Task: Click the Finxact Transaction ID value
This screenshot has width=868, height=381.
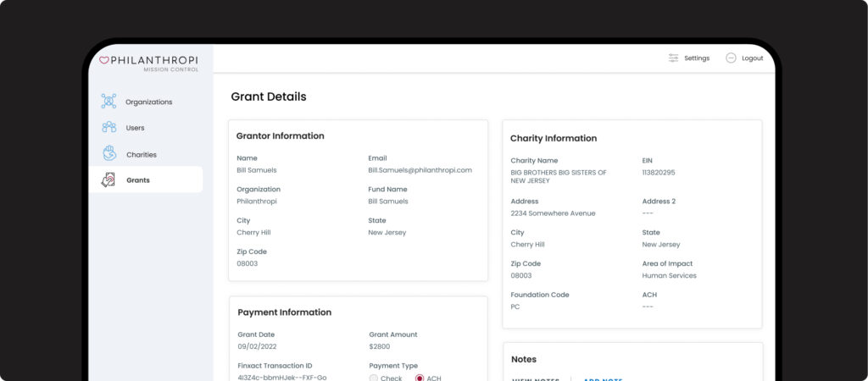Action: click(x=281, y=378)
